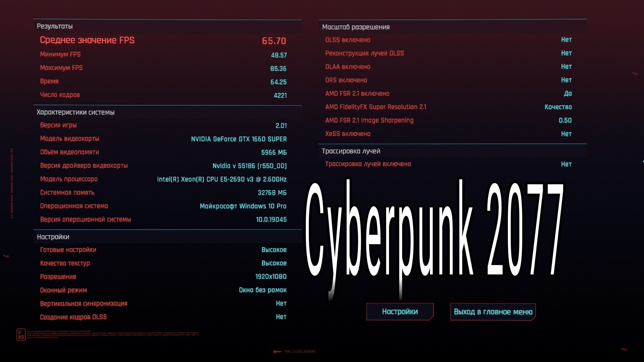Image resolution: width=644 pixels, height=362 pixels.
Task: Select the average FPS value 65.70
Action: click(274, 41)
